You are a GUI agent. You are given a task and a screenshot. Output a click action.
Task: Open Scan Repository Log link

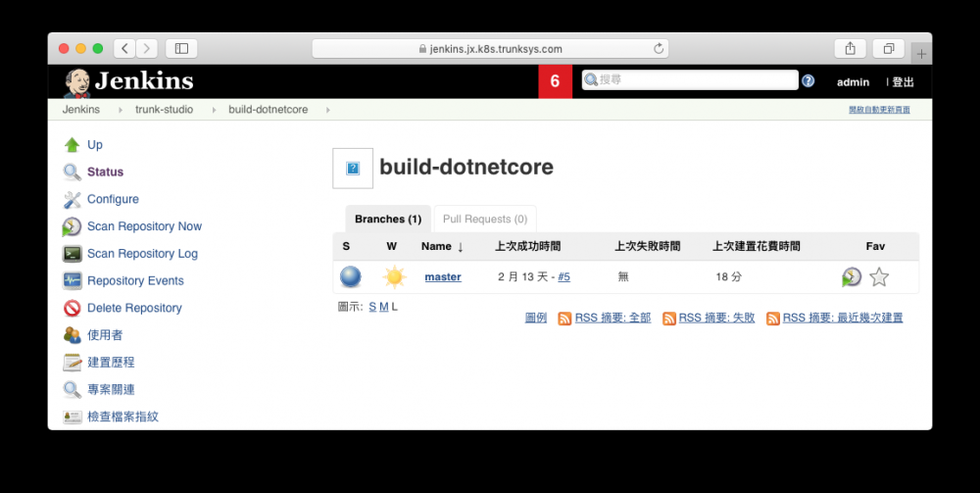tap(142, 254)
